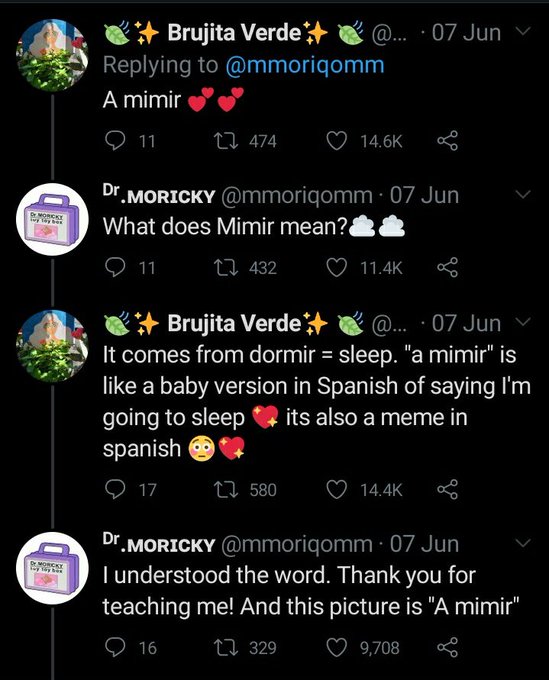Expand options chevron on first Brujita Verde tweet
The height and width of the screenshot is (680, 549).
[x=524, y=31]
